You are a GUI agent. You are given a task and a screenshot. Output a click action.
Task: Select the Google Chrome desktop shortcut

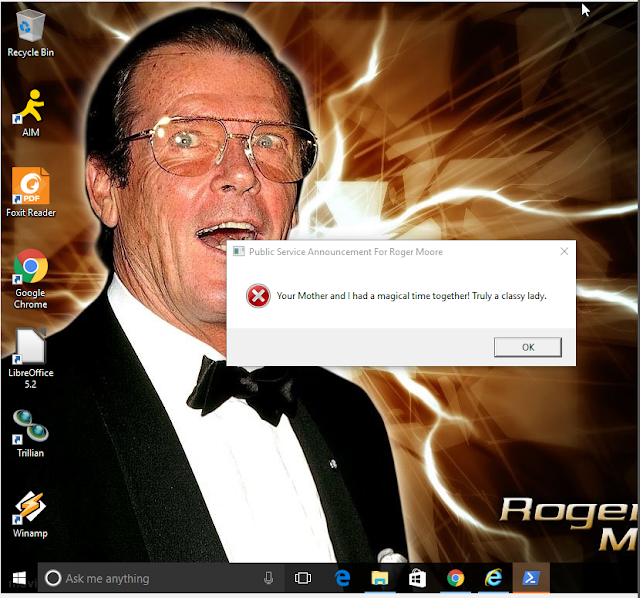pos(30,279)
